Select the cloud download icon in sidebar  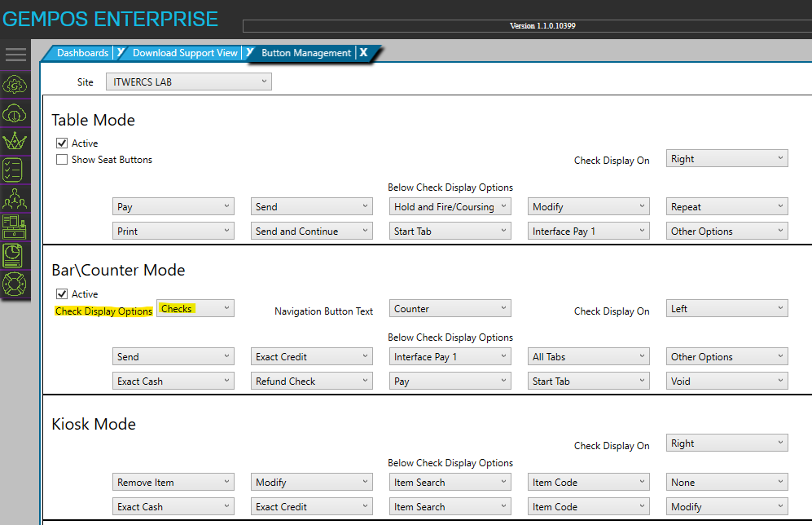[x=16, y=113]
